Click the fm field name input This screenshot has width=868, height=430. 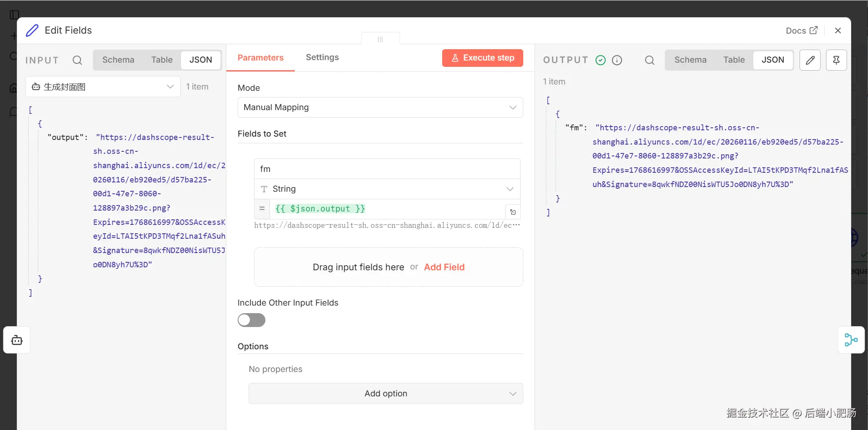coord(387,169)
